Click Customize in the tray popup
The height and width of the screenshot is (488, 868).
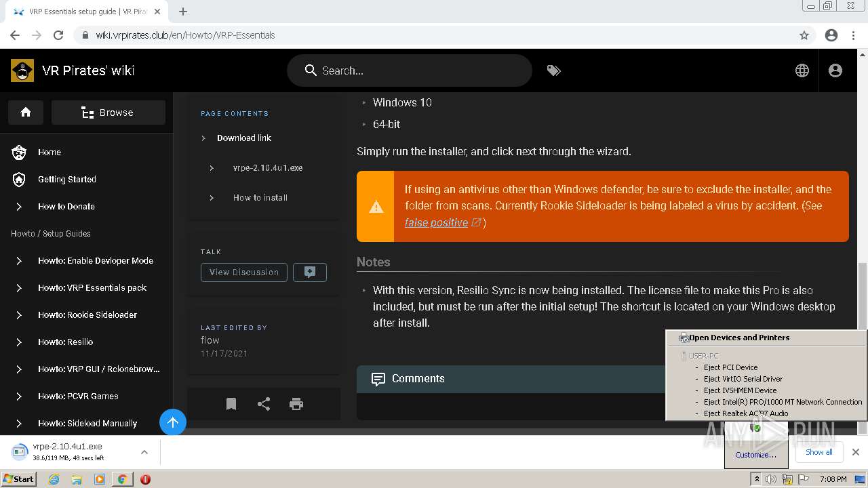[755, 455]
